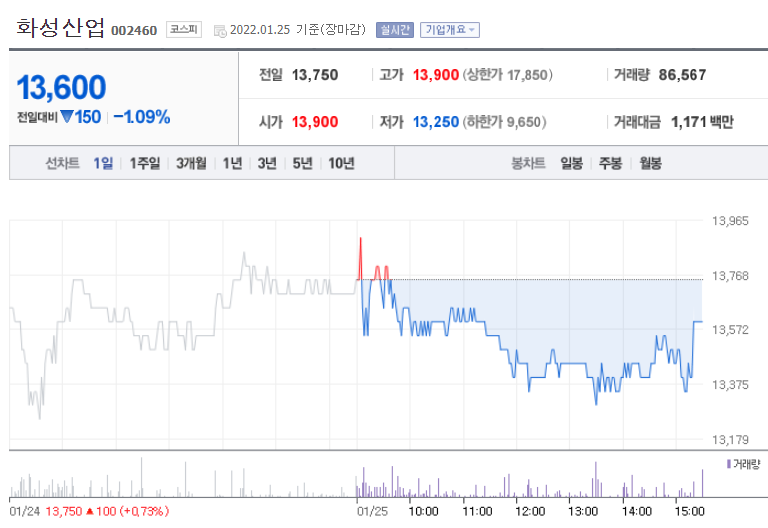Click the stock code 002460
Viewport: 768px width, 528px height.
pyautogui.click(x=134, y=30)
